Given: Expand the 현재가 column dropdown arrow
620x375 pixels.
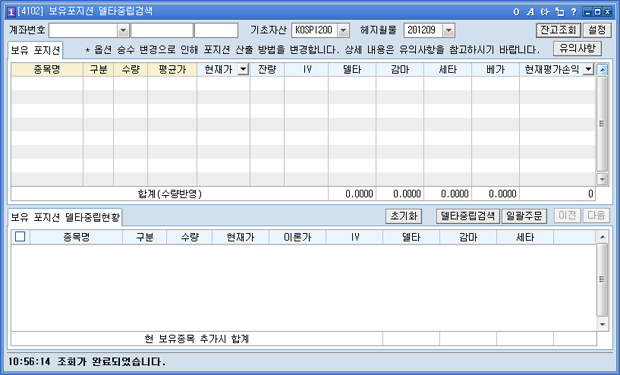Looking at the screenshot, I should click(243, 70).
